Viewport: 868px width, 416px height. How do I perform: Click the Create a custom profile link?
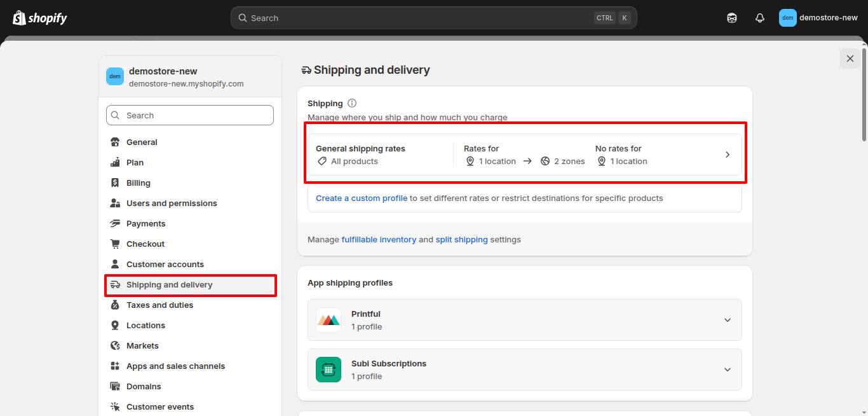click(x=362, y=198)
